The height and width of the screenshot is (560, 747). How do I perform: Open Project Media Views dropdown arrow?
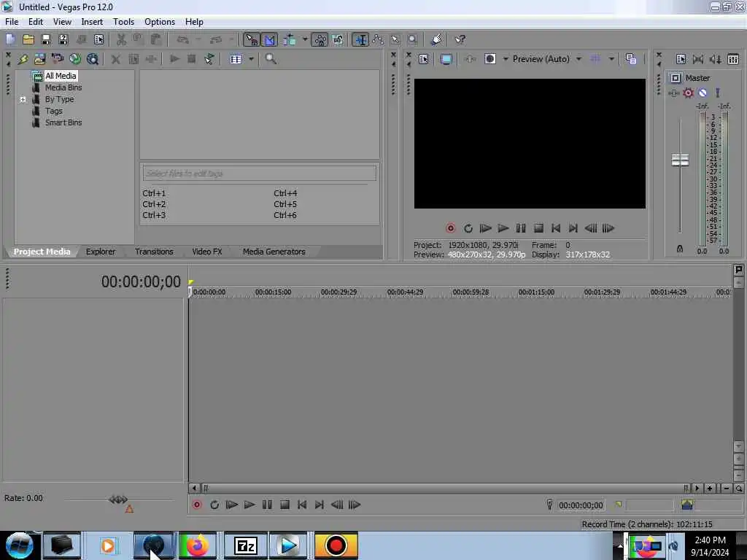tap(251, 59)
